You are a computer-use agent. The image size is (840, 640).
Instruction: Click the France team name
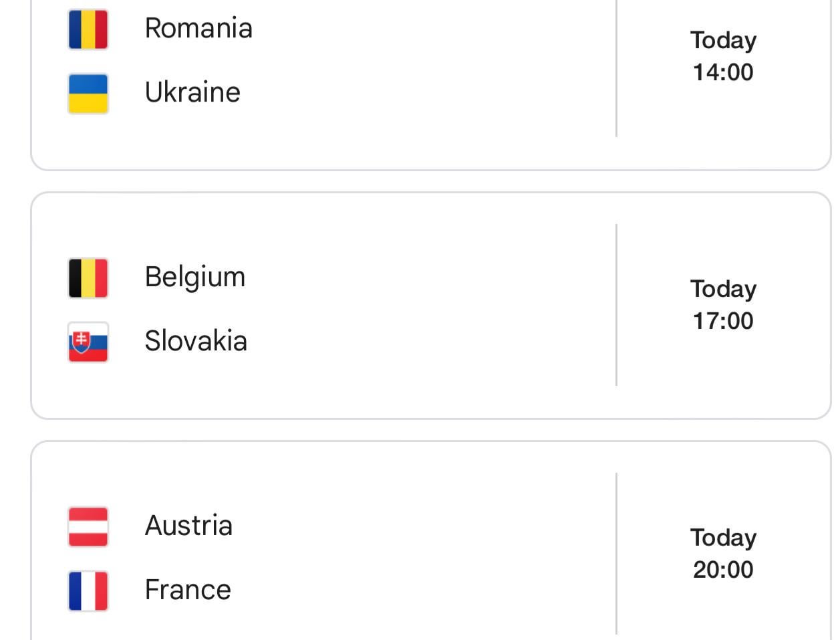point(186,591)
